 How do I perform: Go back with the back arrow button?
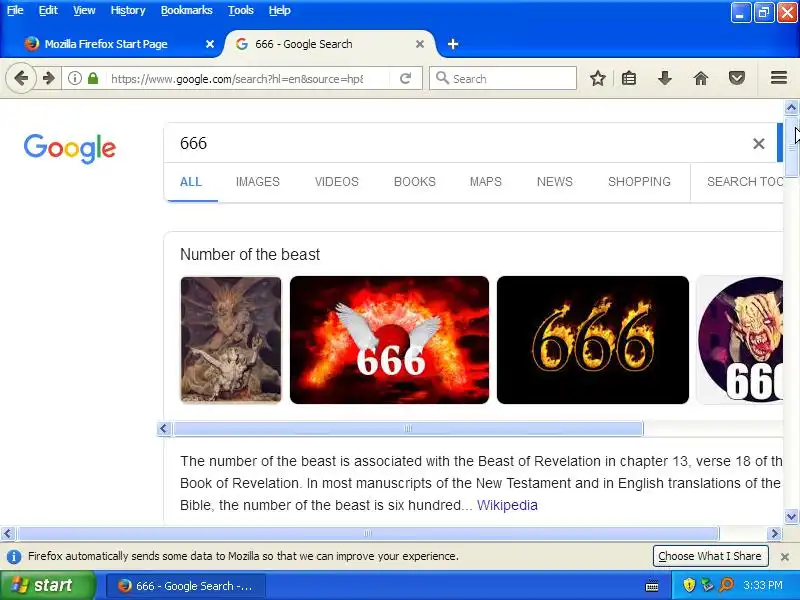point(21,78)
